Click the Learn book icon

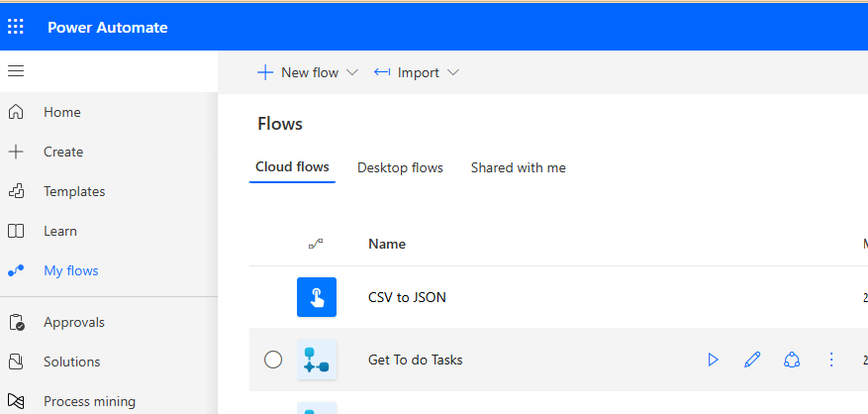[x=16, y=231]
